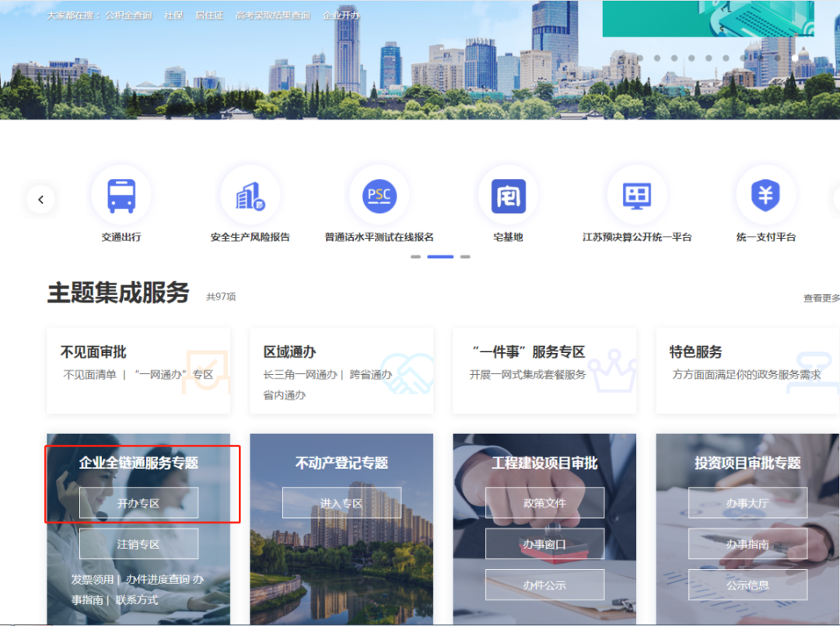Screen dimensions: 840x626
Task: Enter 不动产登记专题 via 进入专区 button
Action: click(x=341, y=503)
